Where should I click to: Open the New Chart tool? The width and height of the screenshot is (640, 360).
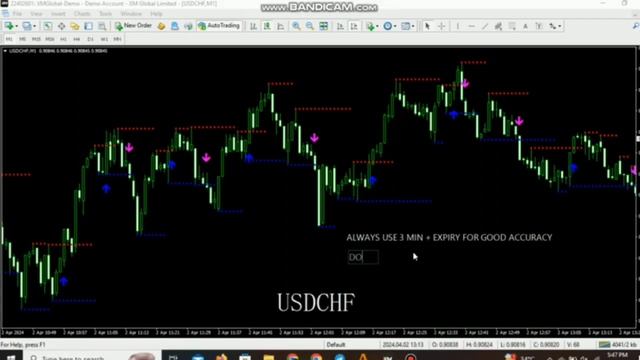(x=9, y=26)
